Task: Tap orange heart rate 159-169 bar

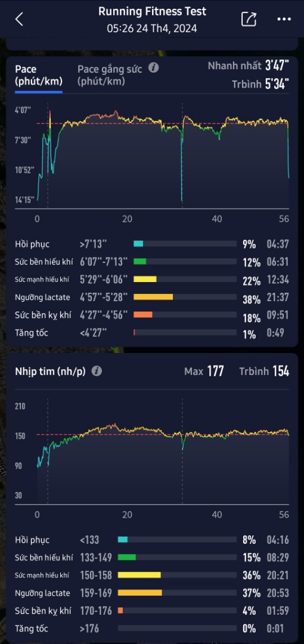Action: (x=140, y=593)
